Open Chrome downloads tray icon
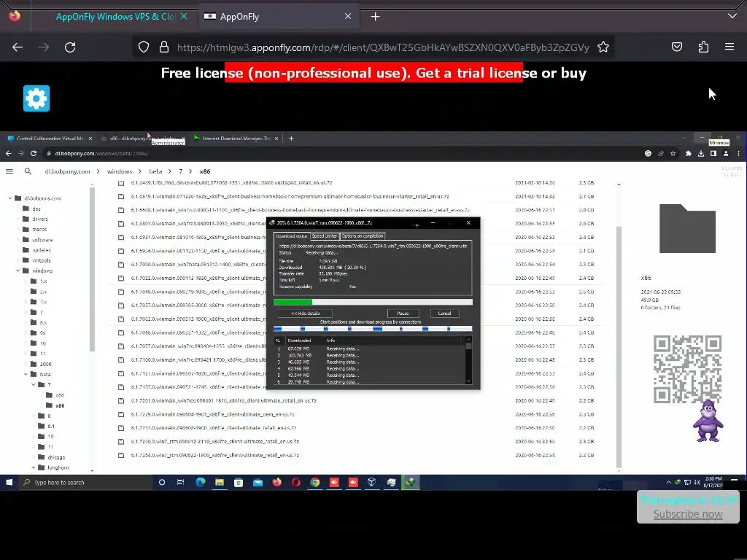This screenshot has width=747, height=560. tap(701, 153)
